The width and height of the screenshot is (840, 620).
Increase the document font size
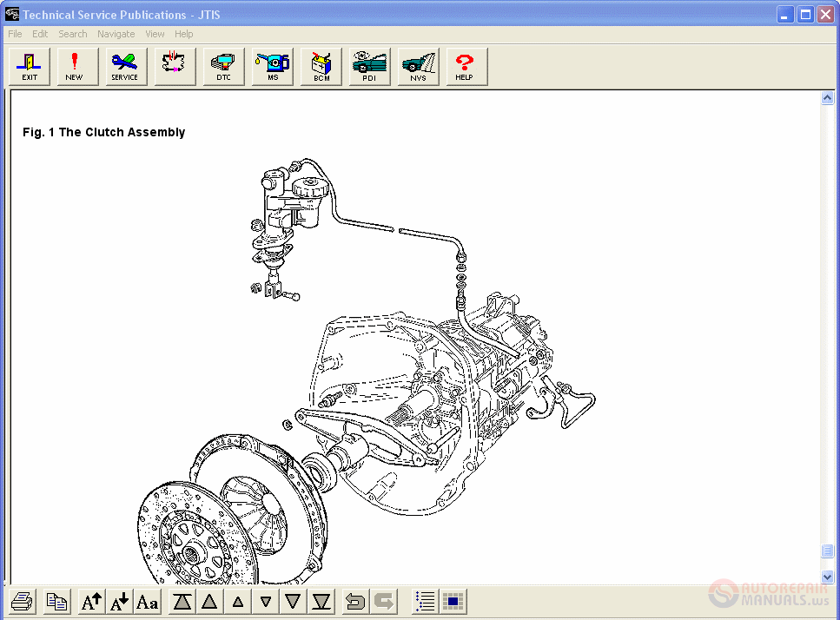pyautogui.click(x=90, y=600)
